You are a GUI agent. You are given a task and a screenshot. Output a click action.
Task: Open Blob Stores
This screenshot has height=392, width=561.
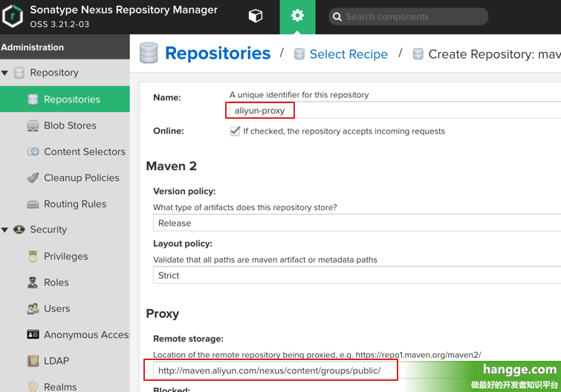coord(70,125)
